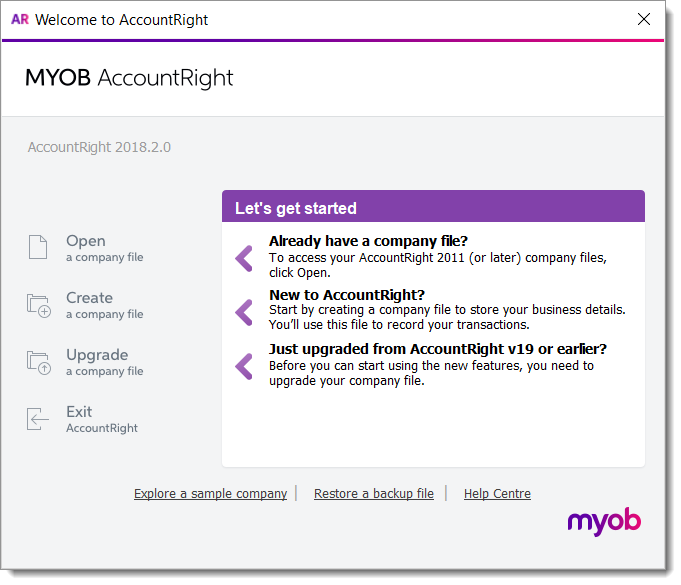Click the AccountRight 2018.2.0 version text
Viewport: 681px width, 585px height.
coord(99,147)
